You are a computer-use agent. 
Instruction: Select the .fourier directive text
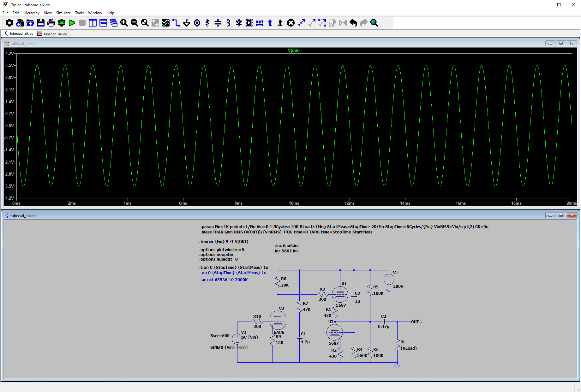point(224,241)
